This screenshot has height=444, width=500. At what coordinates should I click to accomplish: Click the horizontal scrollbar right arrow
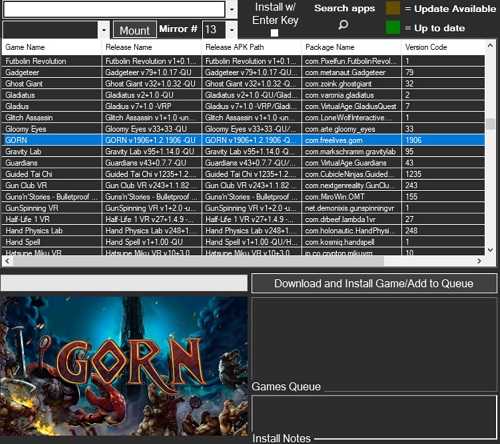(479, 261)
